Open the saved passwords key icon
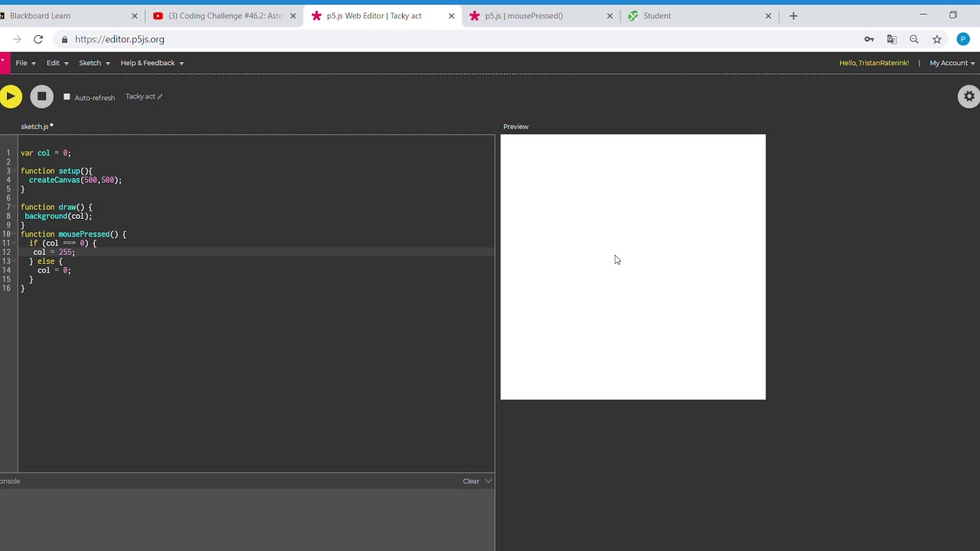The height and width of the screenshot is (551, 980). (869, 39)
